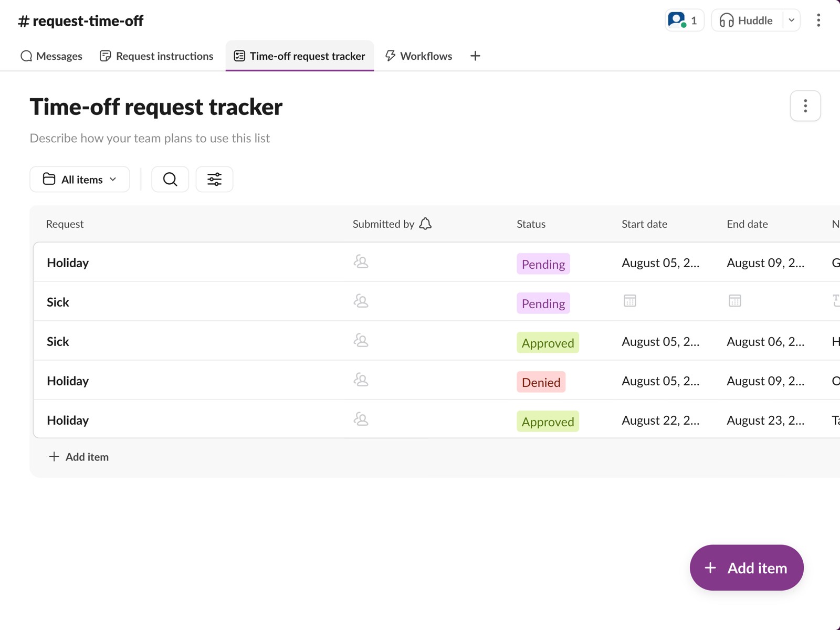Open the filter and sort sliders icon

[214, 180]
